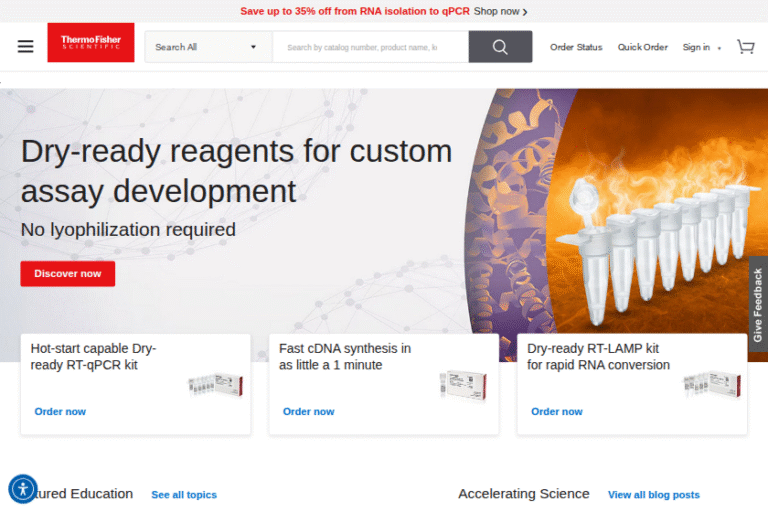The image size is (768, 512).
Task: Click the RT-qPCR kit product image
Action: point(215,385)
